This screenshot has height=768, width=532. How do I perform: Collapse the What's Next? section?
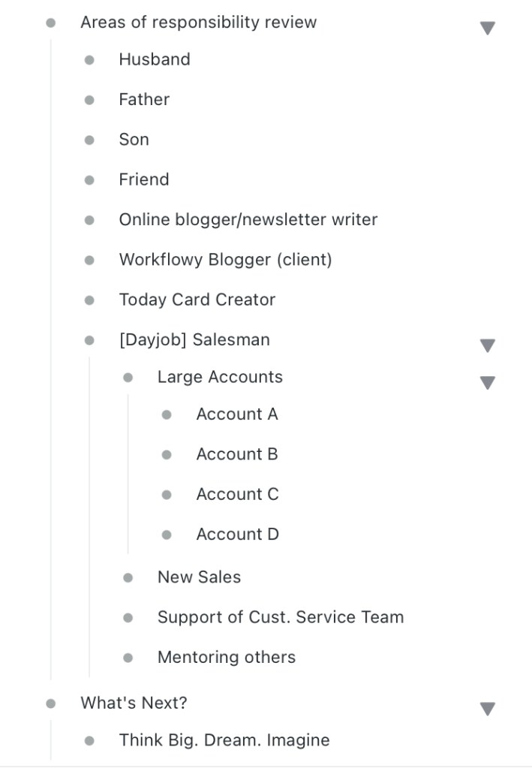(x=487, y=709)
